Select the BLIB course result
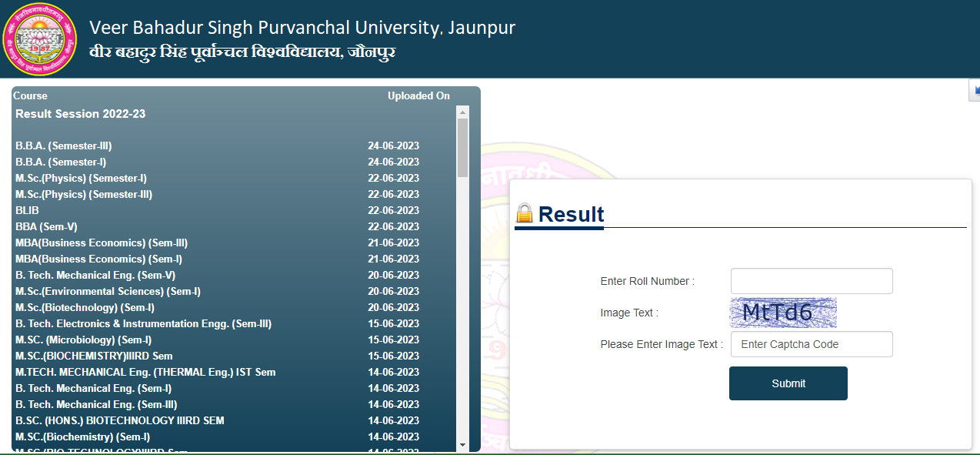980x455 pixels. [x=27, y=210]
